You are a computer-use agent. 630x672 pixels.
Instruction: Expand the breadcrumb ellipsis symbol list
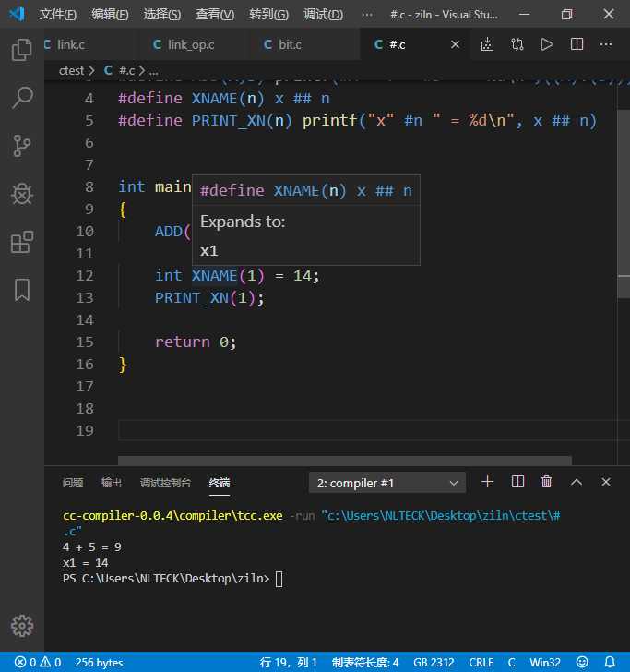[x=153, y=71]
